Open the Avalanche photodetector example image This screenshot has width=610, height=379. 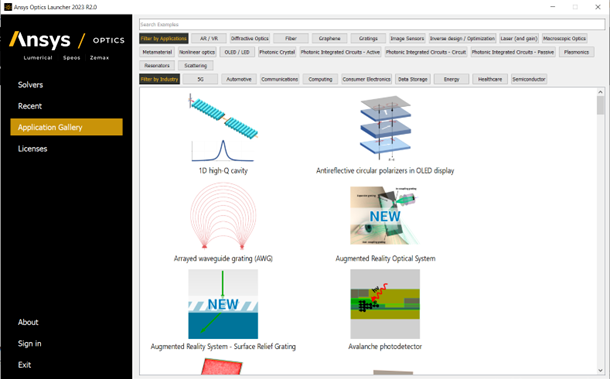pos(385,304)
